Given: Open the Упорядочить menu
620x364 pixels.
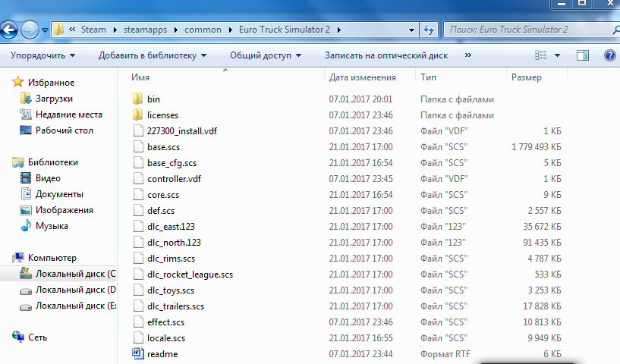Looking at the screenshot, I should [42, 55].
